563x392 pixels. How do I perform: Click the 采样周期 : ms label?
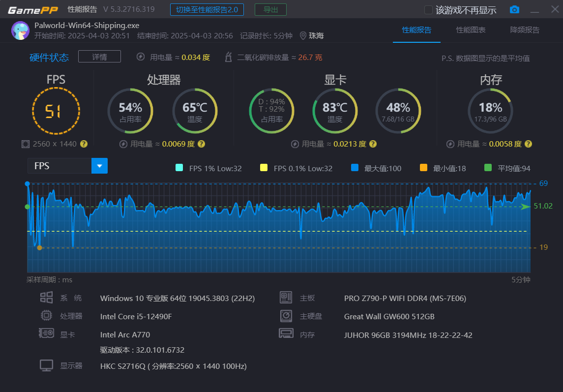[x=49, y=279]
